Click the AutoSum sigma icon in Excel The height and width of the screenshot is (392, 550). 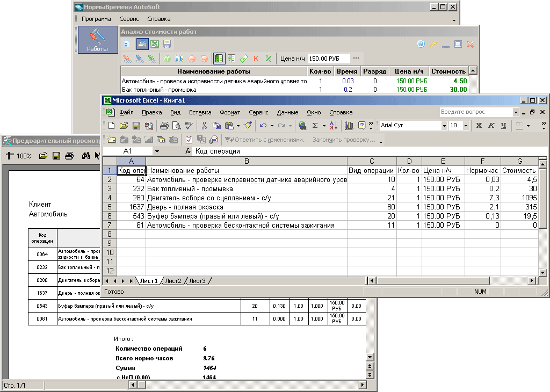point(315,126)
